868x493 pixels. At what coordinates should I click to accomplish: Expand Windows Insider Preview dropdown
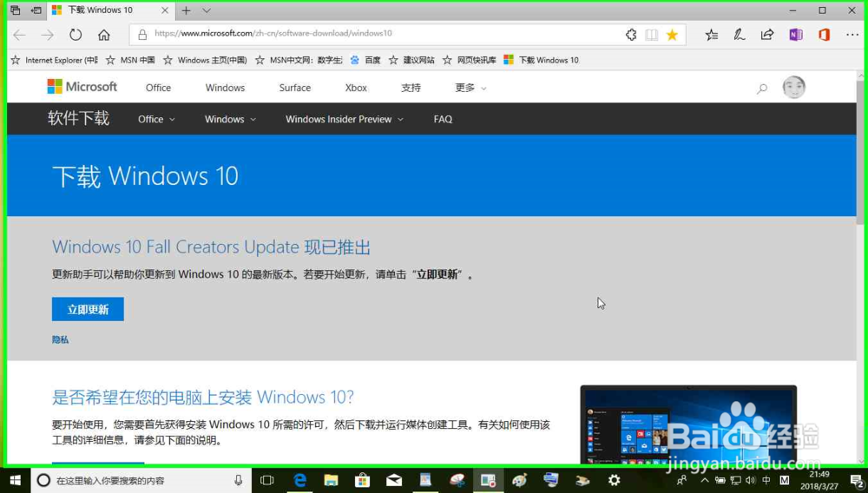click(x=345, y=119)
